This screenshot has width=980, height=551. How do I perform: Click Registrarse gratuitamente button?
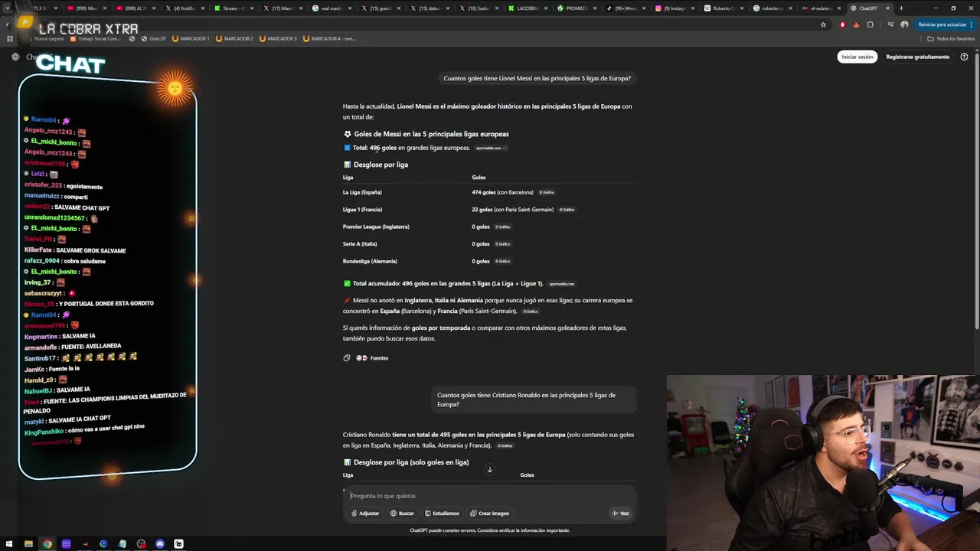[x=917, y=57]
